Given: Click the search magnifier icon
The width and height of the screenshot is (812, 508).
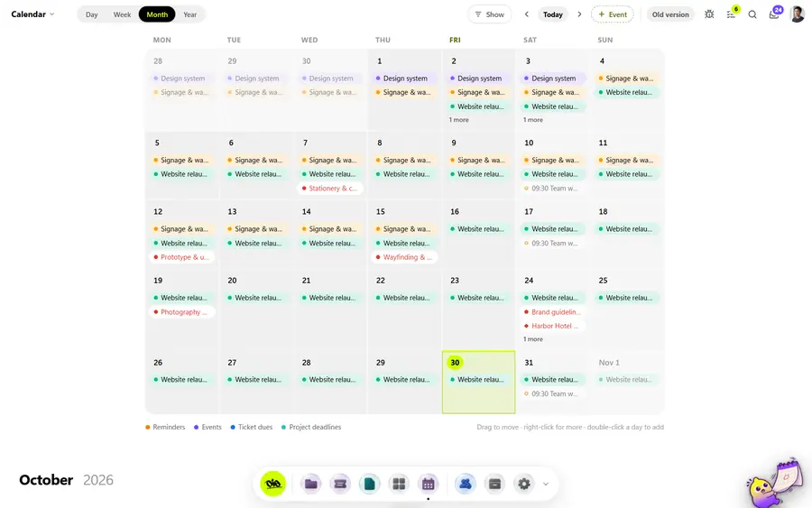Looking at the screenshot, I should point(752,14).
